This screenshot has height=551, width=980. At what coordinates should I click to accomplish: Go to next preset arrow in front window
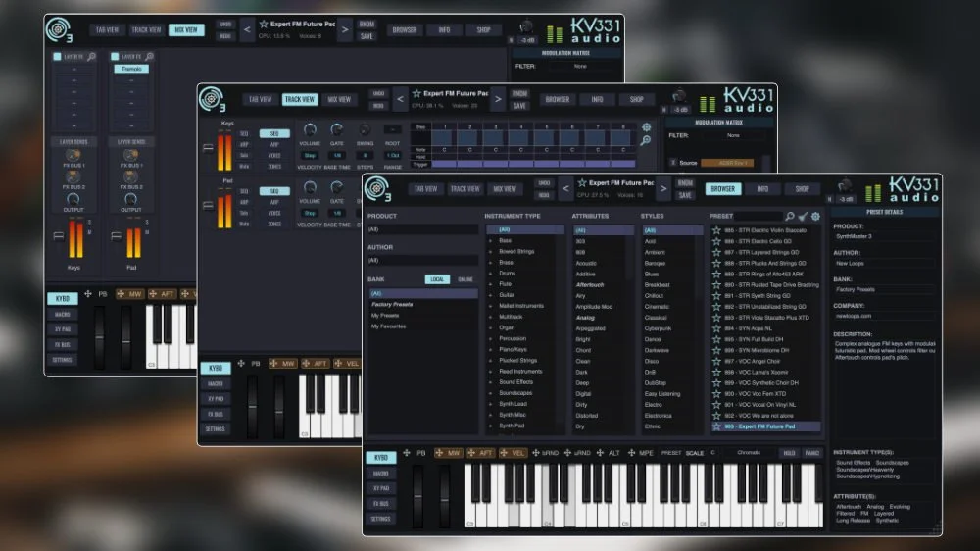663,188
